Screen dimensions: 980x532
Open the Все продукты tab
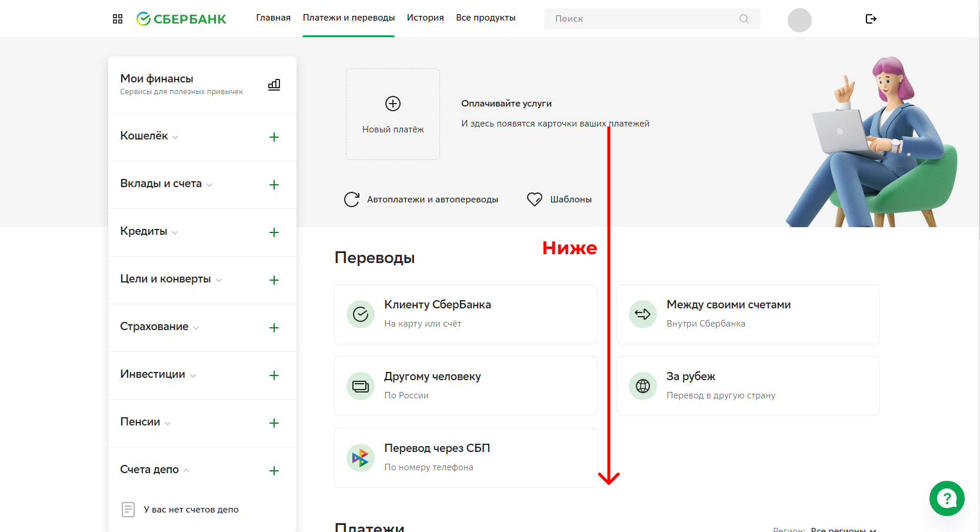(486, 18)
